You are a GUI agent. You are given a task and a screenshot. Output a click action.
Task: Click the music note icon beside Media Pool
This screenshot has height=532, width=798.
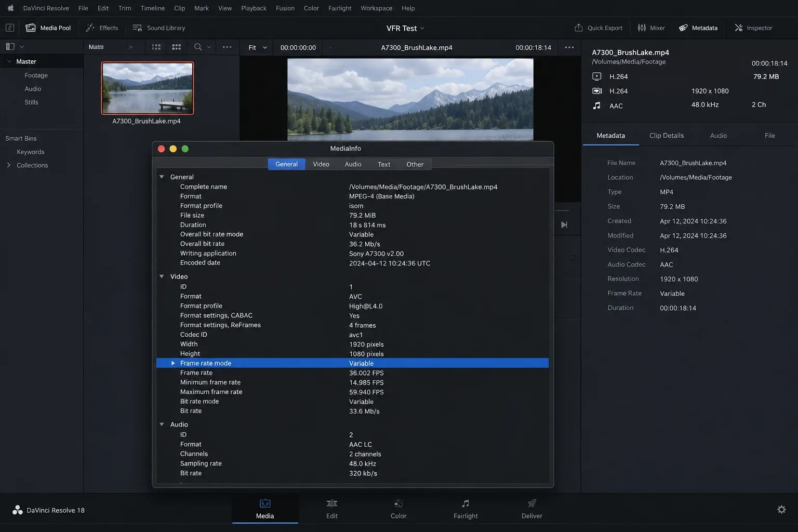9,28
